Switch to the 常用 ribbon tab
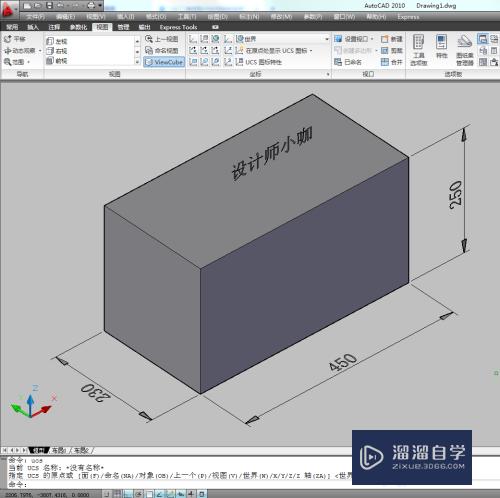Image resolution: width=500 pixels, height=498 pixels. click(x=12, y=27)
